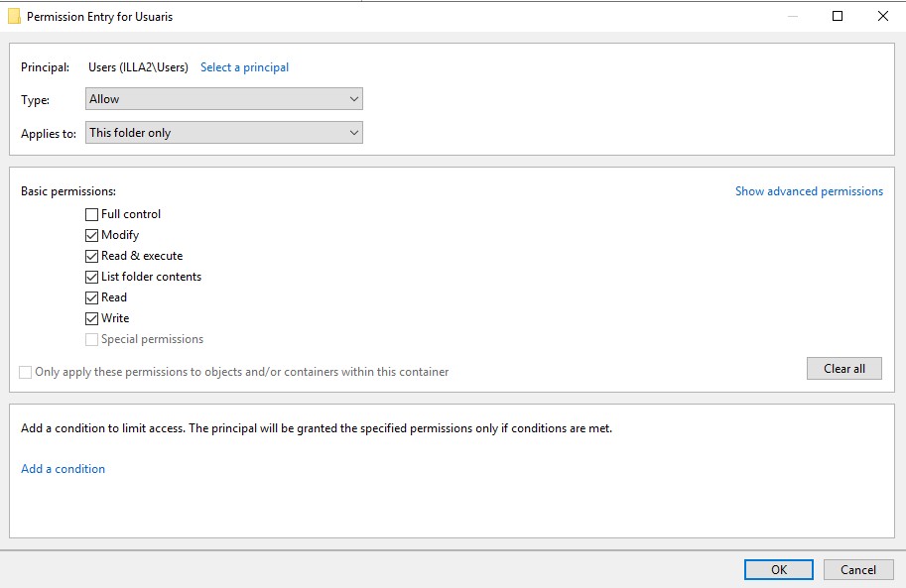Untick the Read permission checkbox
Image resolution: width=906 pixels, height=588 pixels.
point(92,297)
